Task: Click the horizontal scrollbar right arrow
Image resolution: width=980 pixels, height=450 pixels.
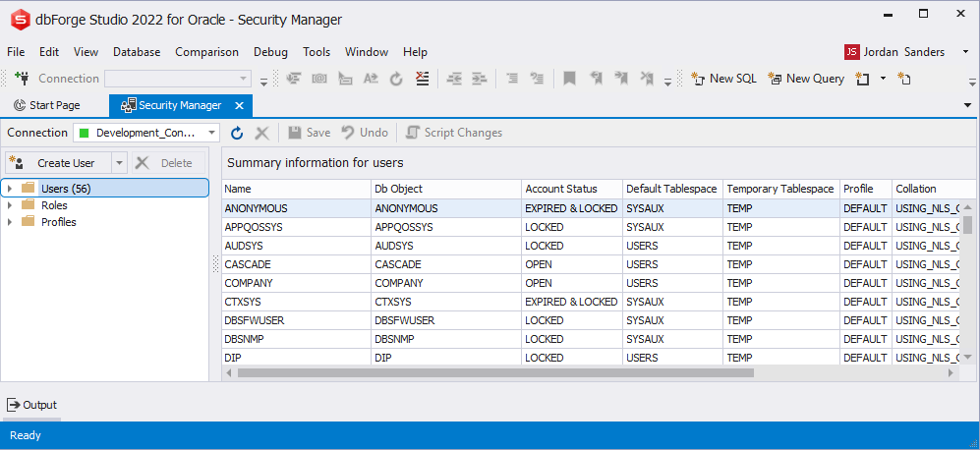Action: click(x=951, y=372)
